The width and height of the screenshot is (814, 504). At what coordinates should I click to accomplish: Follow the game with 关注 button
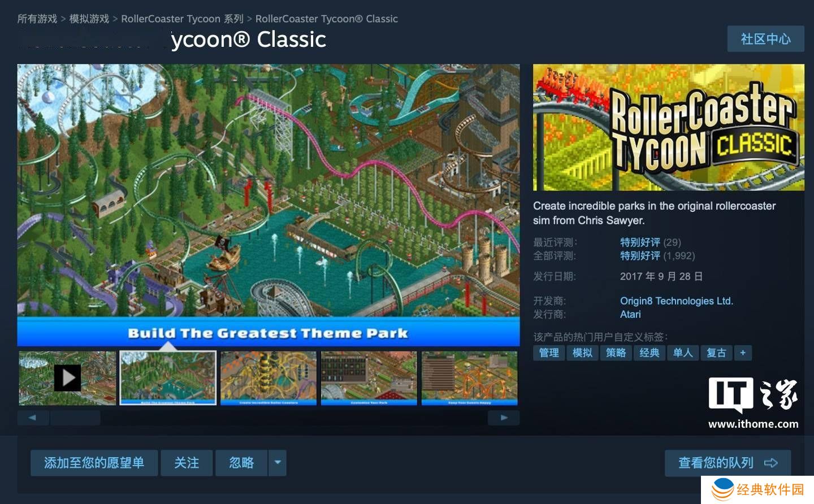187,463
